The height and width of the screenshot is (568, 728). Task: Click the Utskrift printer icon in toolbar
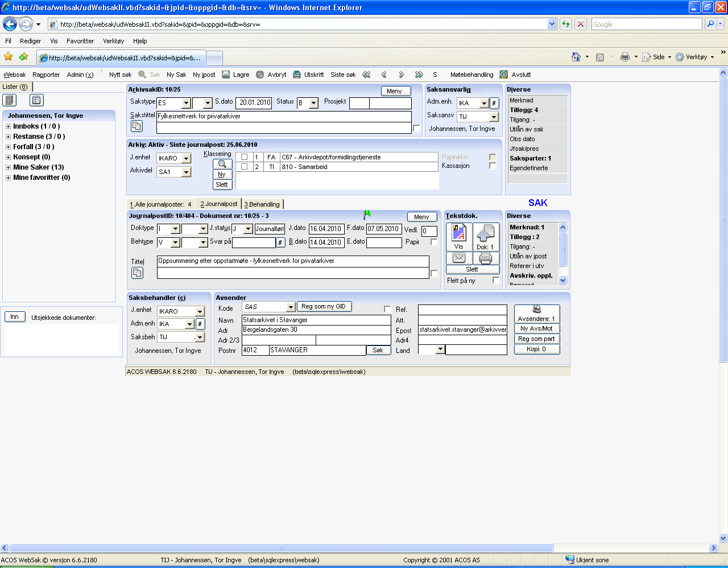[x=297, y=75]
